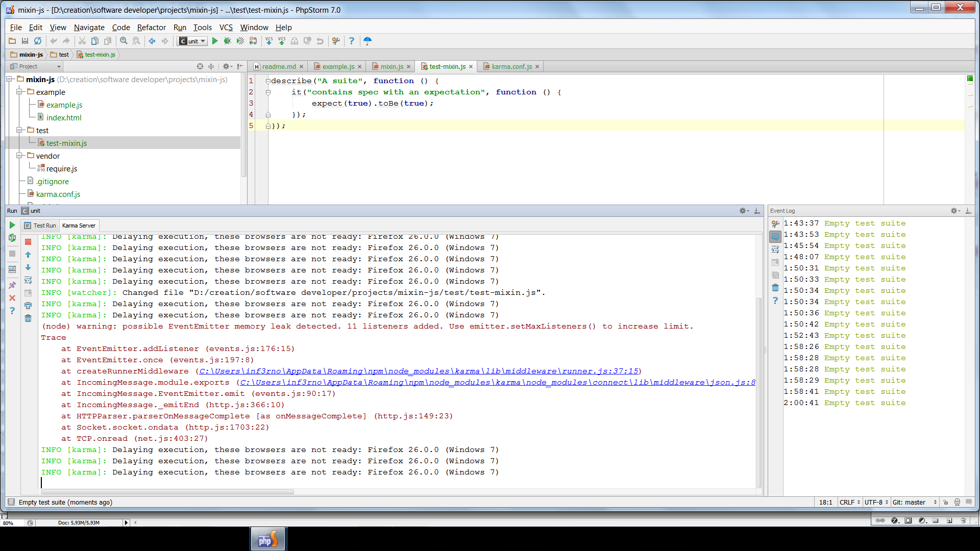The height and width of the screenshot is (551, 980).
Task: Open Project panel gear settings dropdown
Action: click(x=228, y=66)
